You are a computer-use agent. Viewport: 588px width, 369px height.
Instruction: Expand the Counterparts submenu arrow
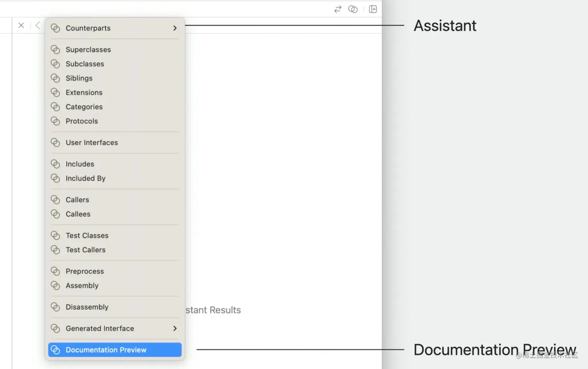click(175, 28)
